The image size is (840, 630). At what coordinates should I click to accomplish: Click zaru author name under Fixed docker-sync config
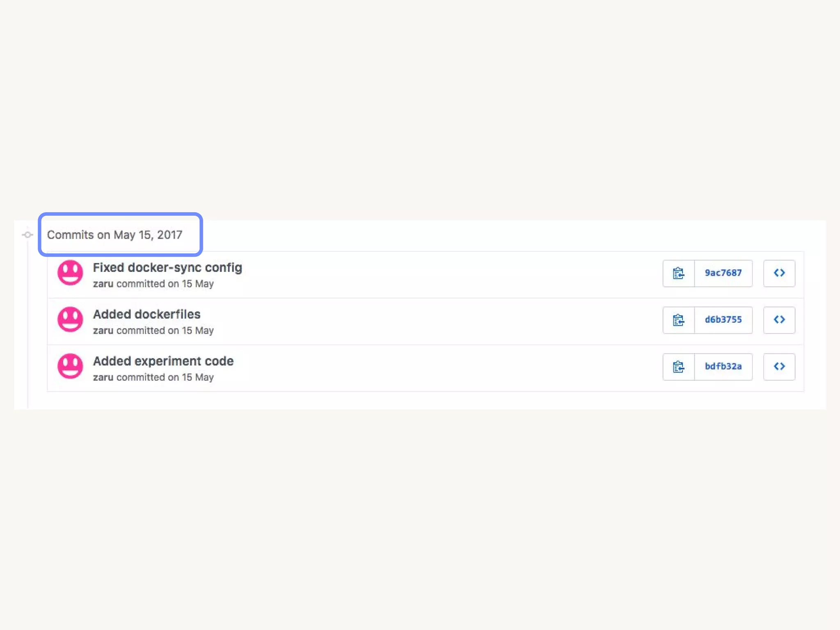[103, 284]
